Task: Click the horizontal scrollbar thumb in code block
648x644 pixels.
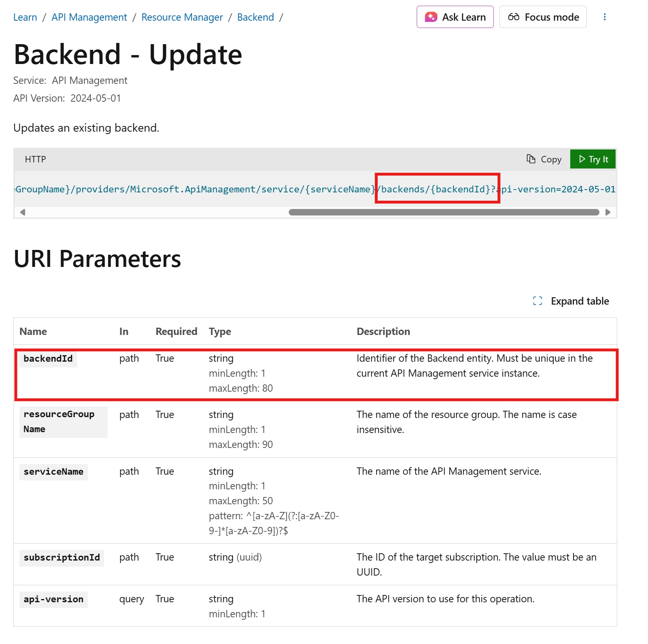Action: click(443, 212)
